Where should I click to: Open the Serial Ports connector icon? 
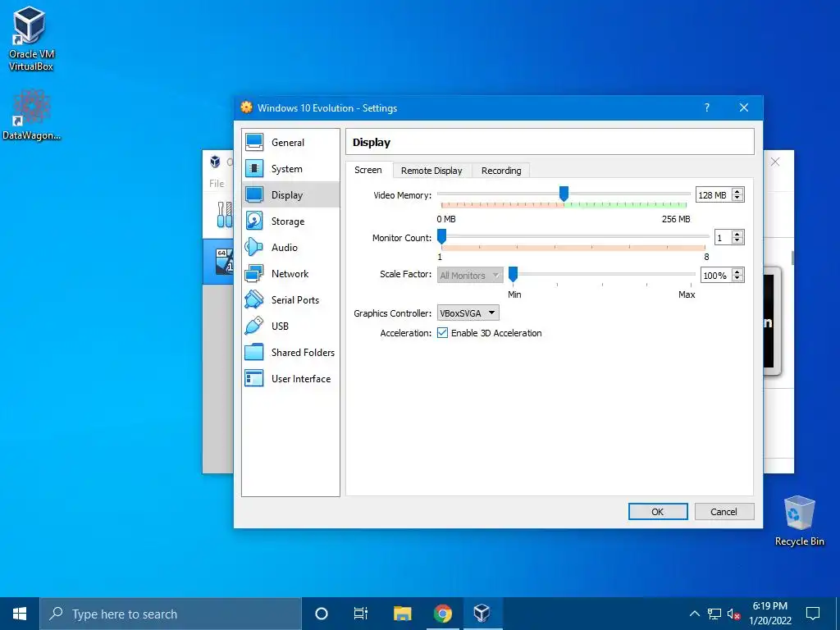(254, 299)
